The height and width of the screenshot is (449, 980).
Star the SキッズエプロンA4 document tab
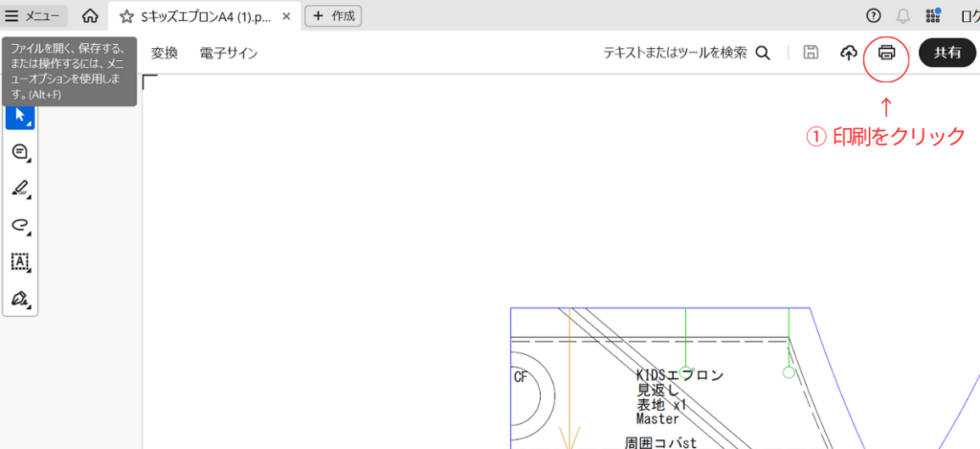[x=126, y=16]
